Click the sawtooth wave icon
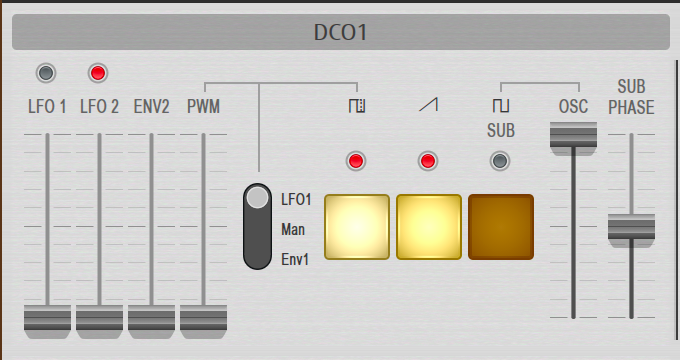680x360 pixels. 428,105
